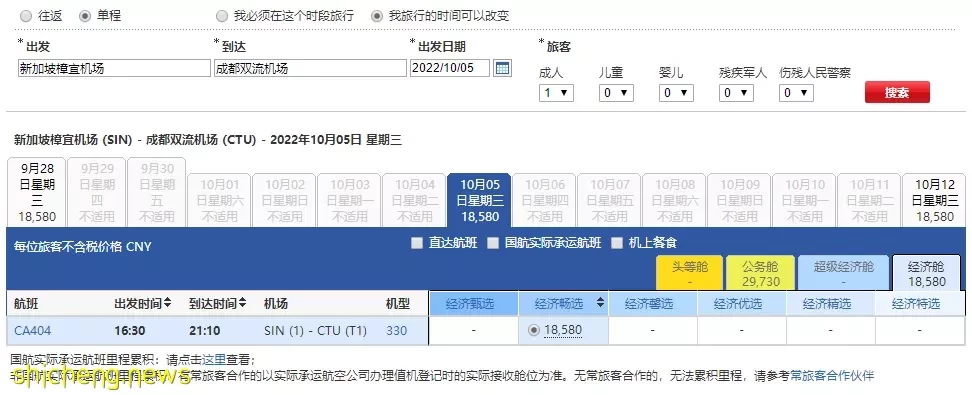This screenshot has width=972, height=395.
Task: Click the 9月29日 星期四 disabled date tab
Action: 97,192
